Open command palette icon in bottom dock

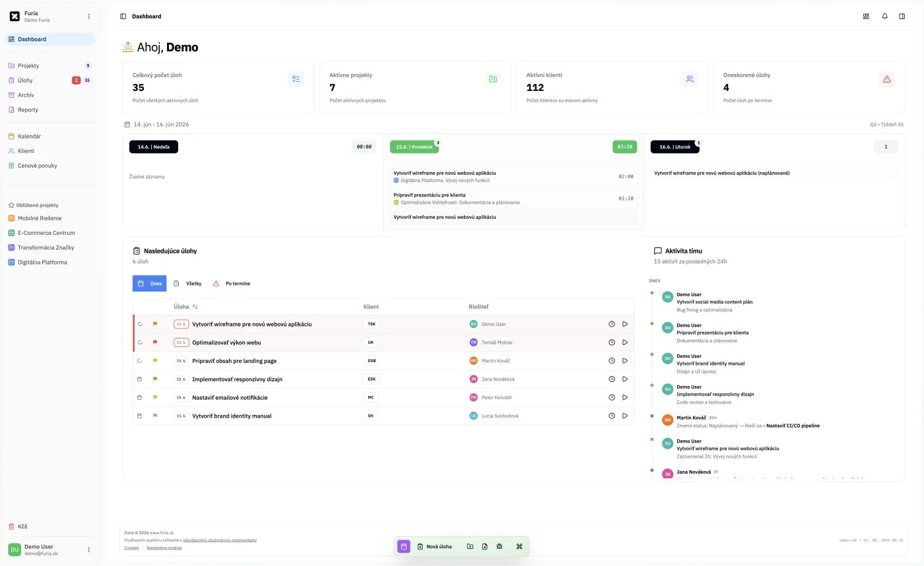[x=519, y=546]
